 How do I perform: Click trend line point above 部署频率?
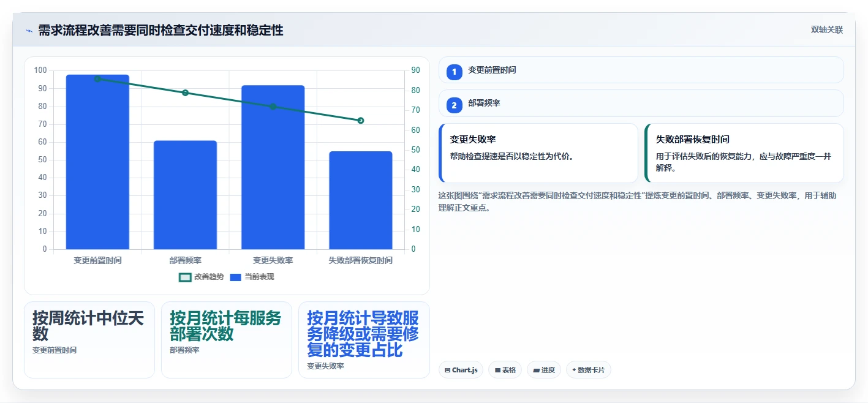[185, 92]
